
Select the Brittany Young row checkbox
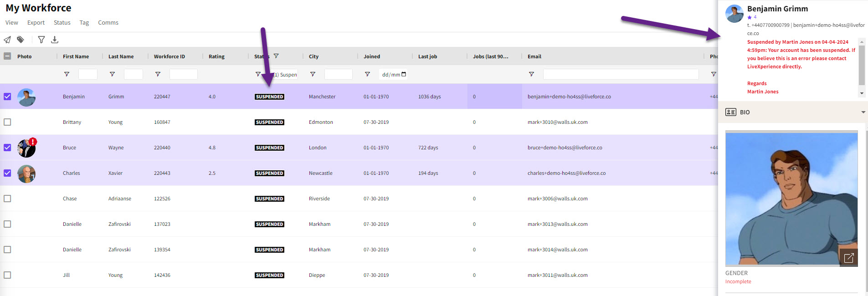point(7,122)
